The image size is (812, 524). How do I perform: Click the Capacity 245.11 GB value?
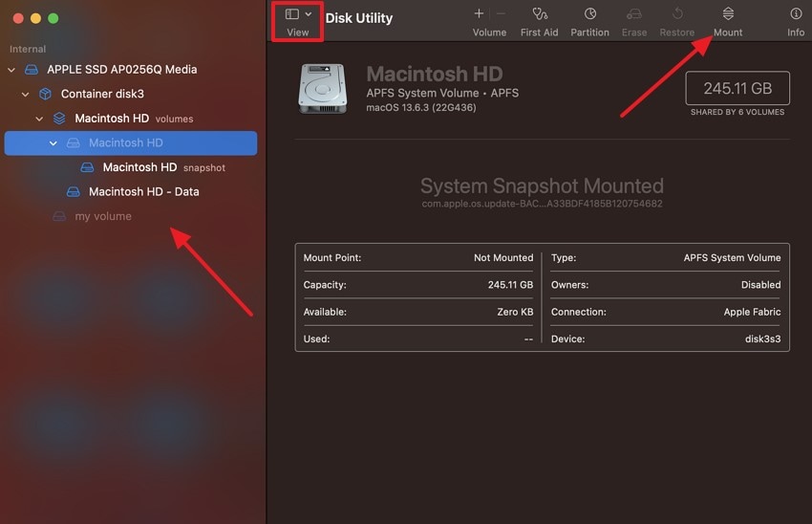pos(510,285)
